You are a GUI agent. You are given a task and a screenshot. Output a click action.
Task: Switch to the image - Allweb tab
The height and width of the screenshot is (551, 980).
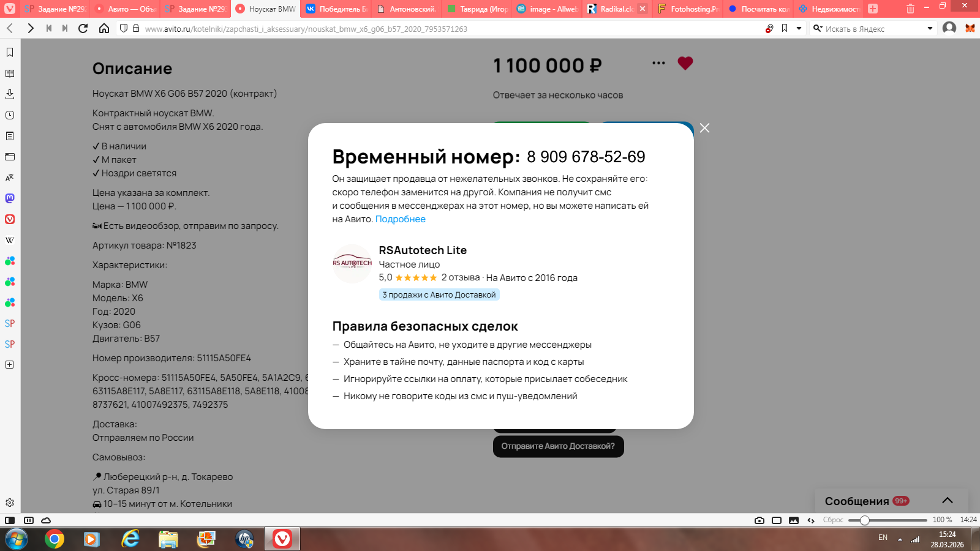[547, 9]
